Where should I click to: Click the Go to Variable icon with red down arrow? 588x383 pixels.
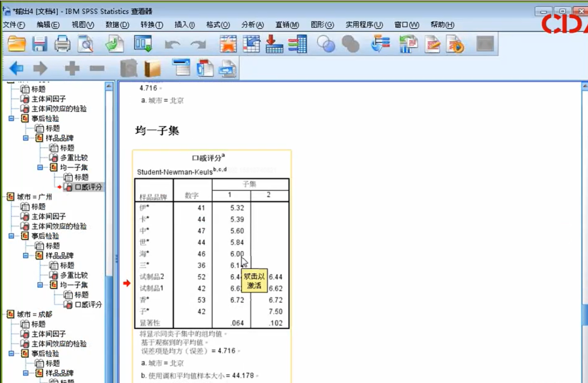coord(274,44)
